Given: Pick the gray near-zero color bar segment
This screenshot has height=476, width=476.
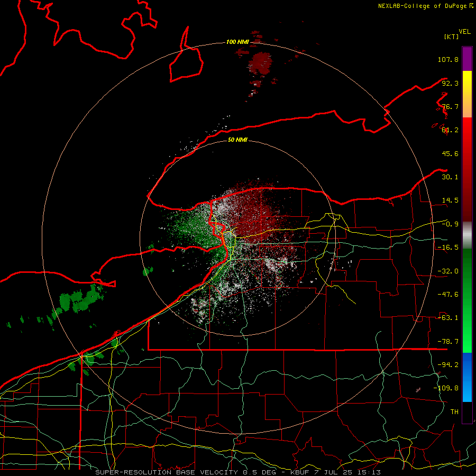Looking at the screenshot, I should tap(467, 235).
